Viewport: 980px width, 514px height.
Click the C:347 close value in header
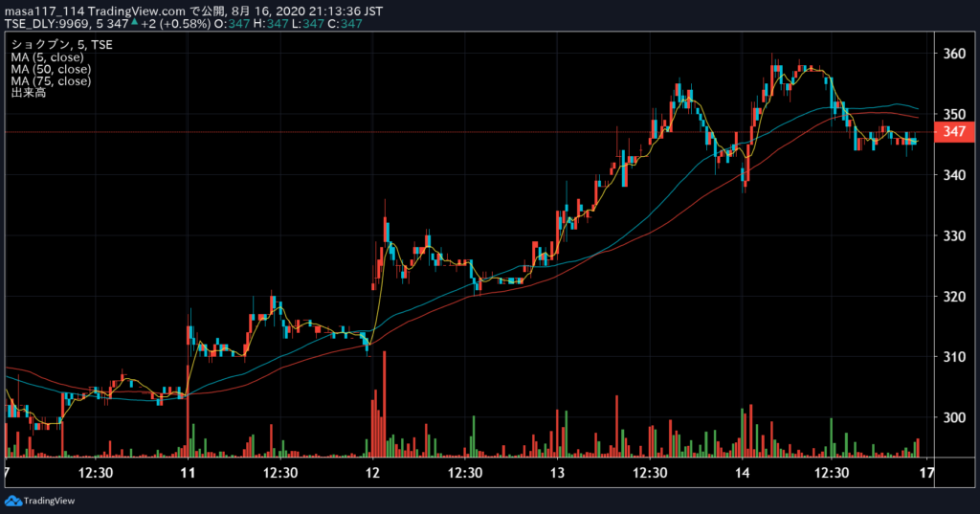[345, 24]
